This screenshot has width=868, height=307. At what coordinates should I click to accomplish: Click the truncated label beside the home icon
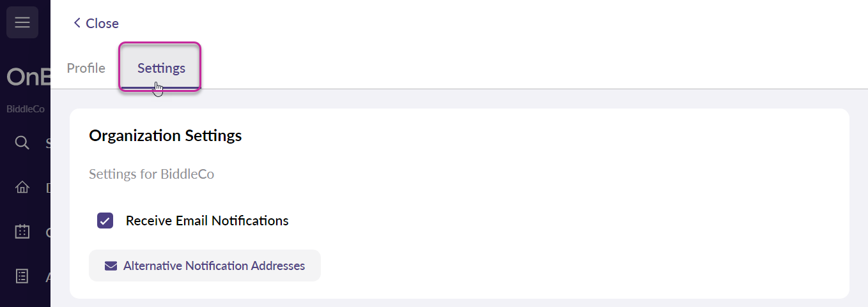coord(48,188)
